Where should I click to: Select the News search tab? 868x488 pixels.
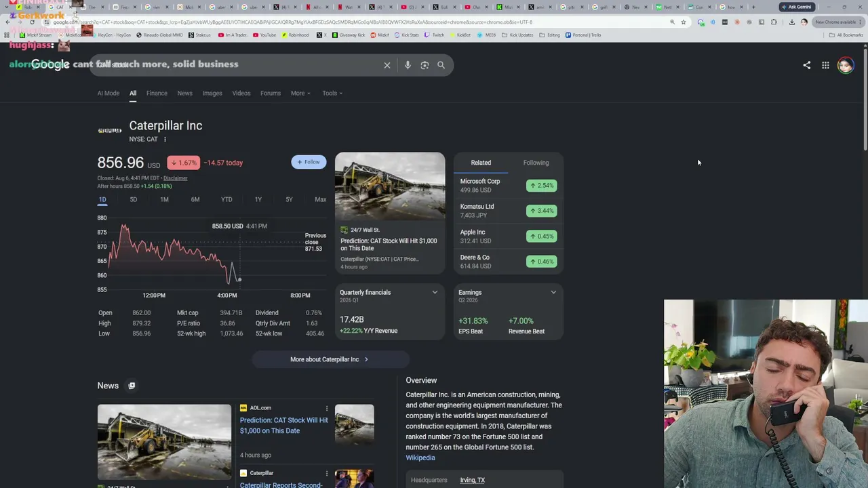tap(184, 94)
